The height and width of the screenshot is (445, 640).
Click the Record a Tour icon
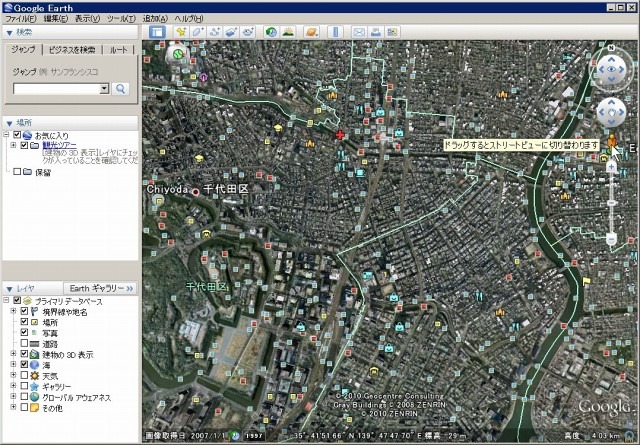coord(248,32)
